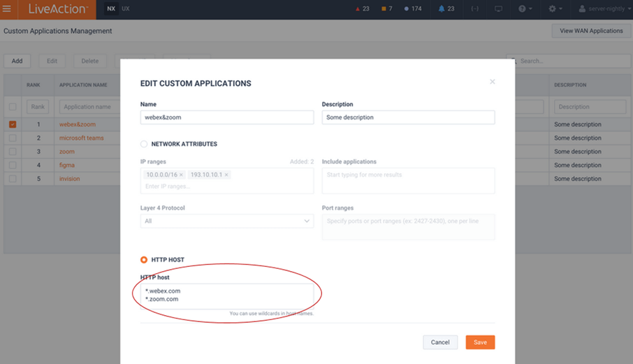The image size is (633, 364).
Task: Click the Enter IP ranges input
Action: click(227, 187)
